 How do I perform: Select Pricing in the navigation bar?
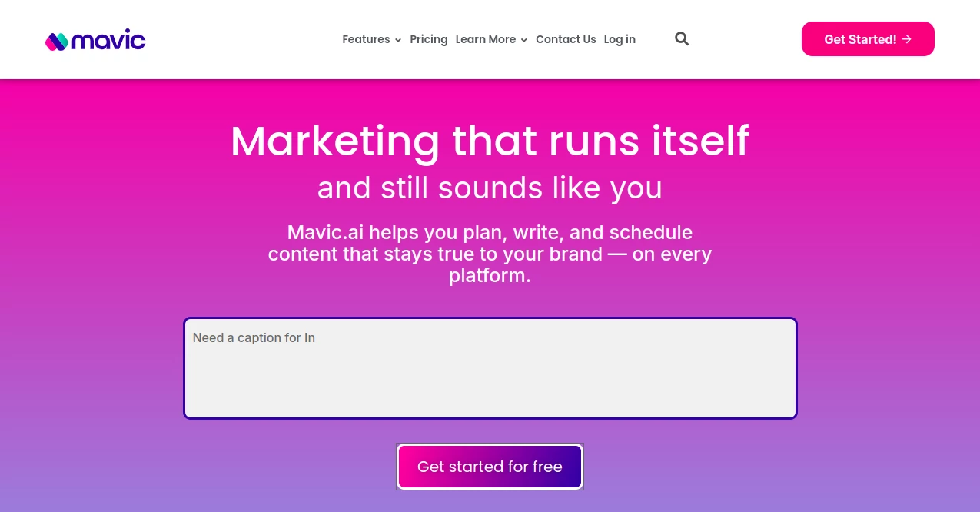pyautogui.click(x=428, y=39)
